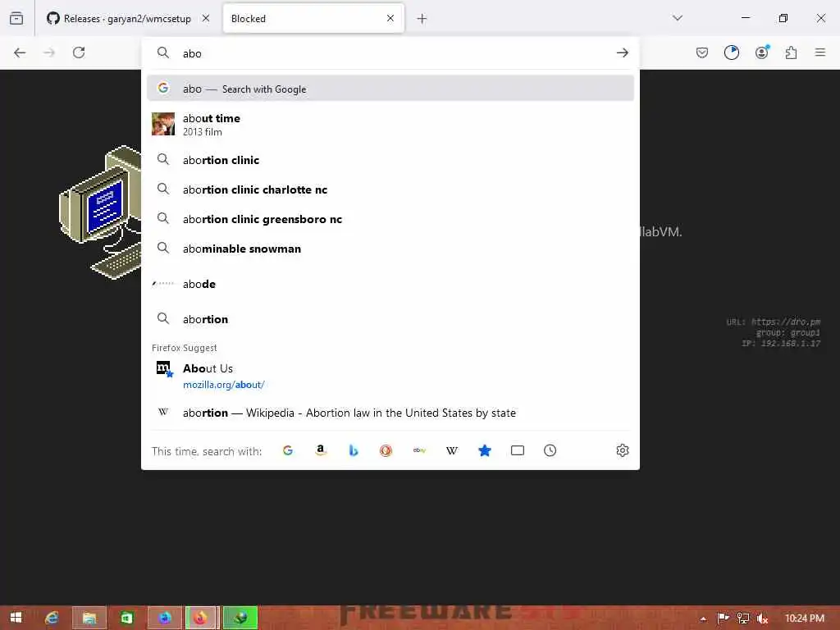The height and width of the screenshot is (630, 840).
Task: Search only in History clock icon
Action: [550, 450]
